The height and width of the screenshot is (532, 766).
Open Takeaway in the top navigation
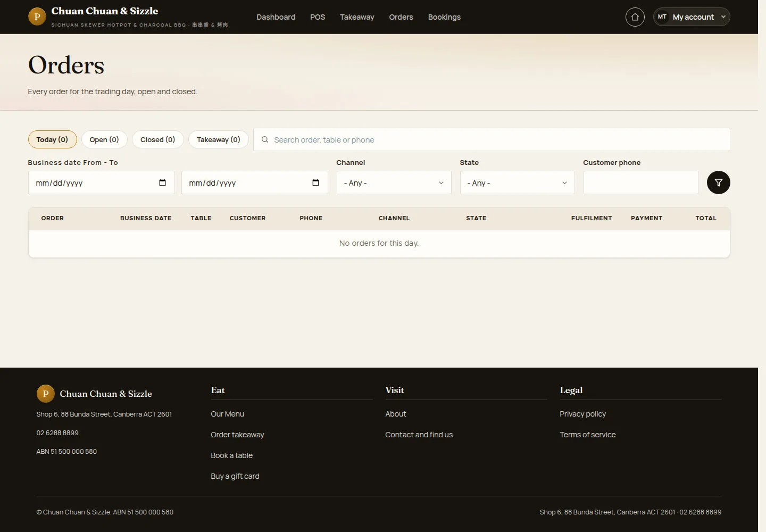click(357, 17)
